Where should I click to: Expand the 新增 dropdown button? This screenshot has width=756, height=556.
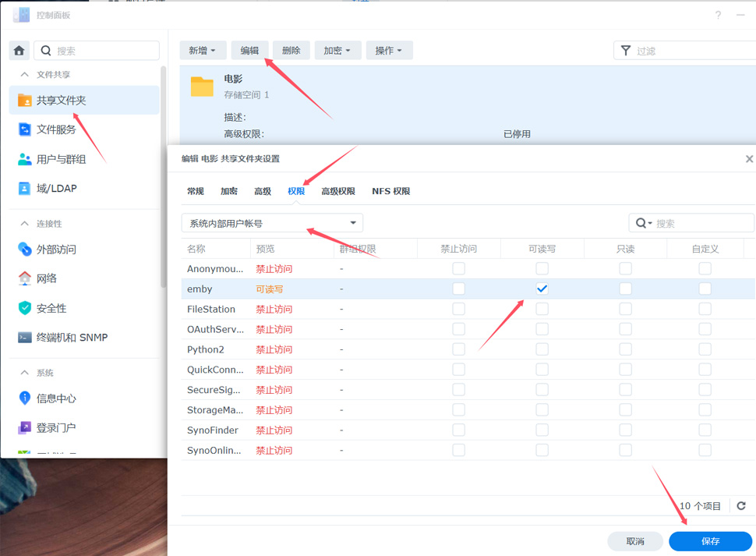[x=203, y=51]
